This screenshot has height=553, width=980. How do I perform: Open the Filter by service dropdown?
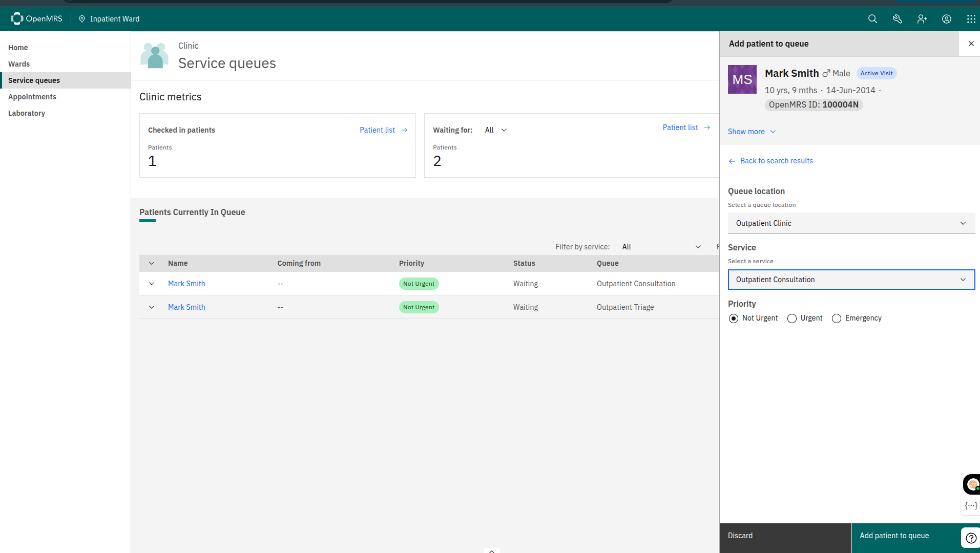(x=661, y=247)
